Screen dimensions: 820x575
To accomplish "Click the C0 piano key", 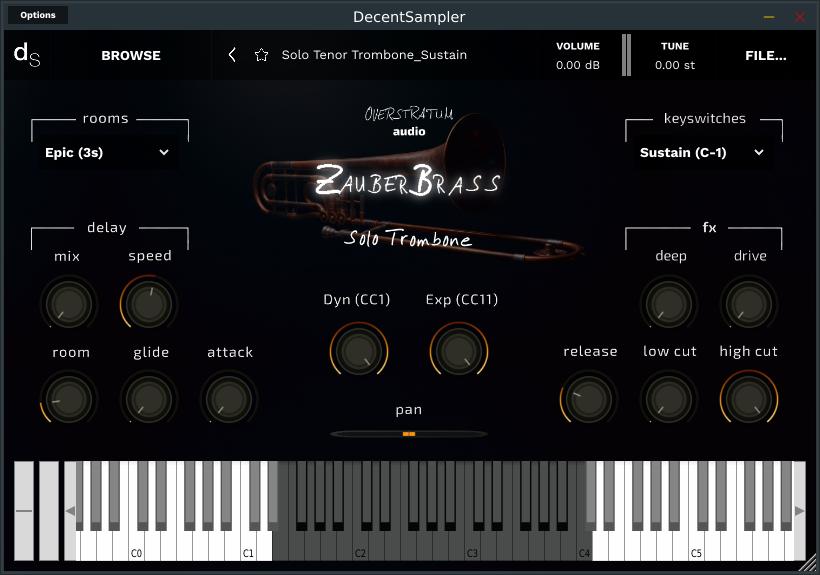I will 136,546.
